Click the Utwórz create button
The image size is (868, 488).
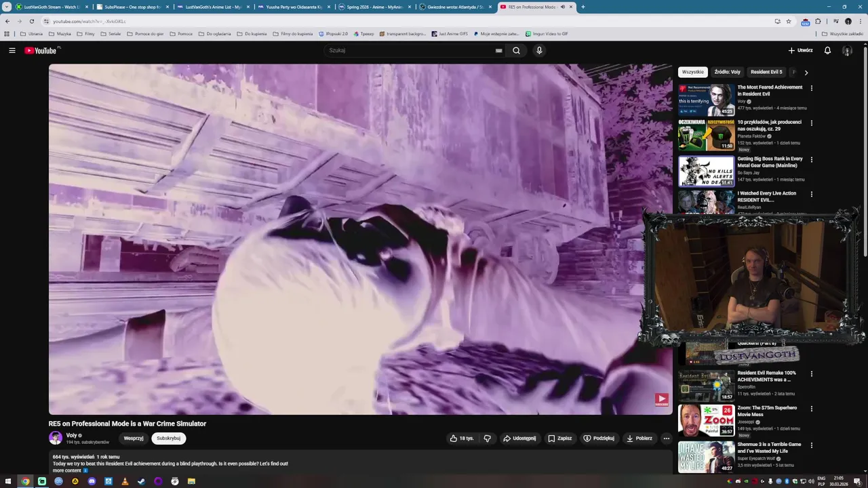point(800,50)
